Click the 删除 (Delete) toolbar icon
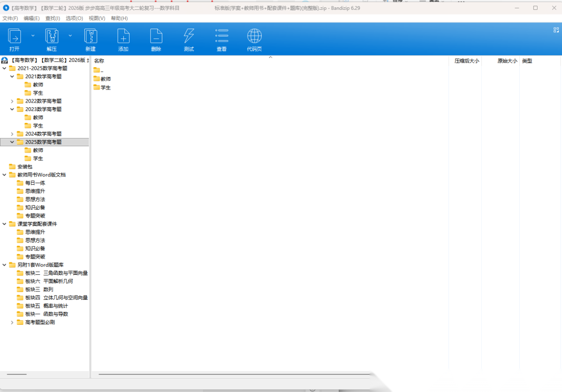Image resolution: width=562 pixels, height=392 pixels. 156,36
